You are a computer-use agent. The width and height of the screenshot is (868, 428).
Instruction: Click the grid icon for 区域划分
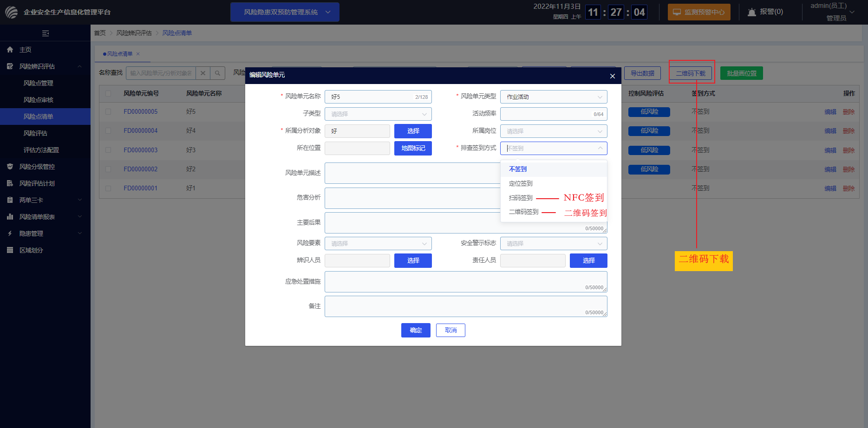(10, 250)
